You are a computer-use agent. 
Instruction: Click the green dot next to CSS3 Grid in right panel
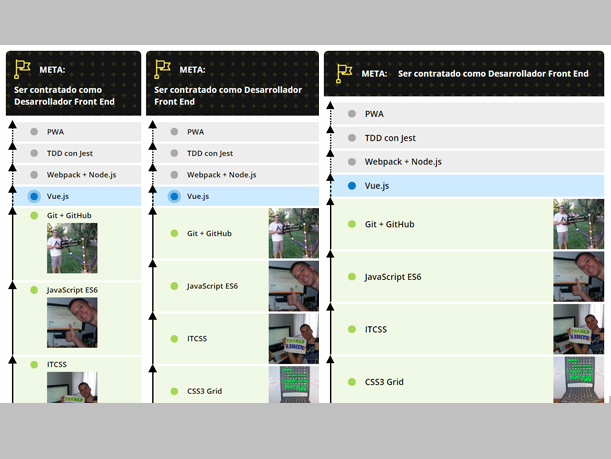352,382
